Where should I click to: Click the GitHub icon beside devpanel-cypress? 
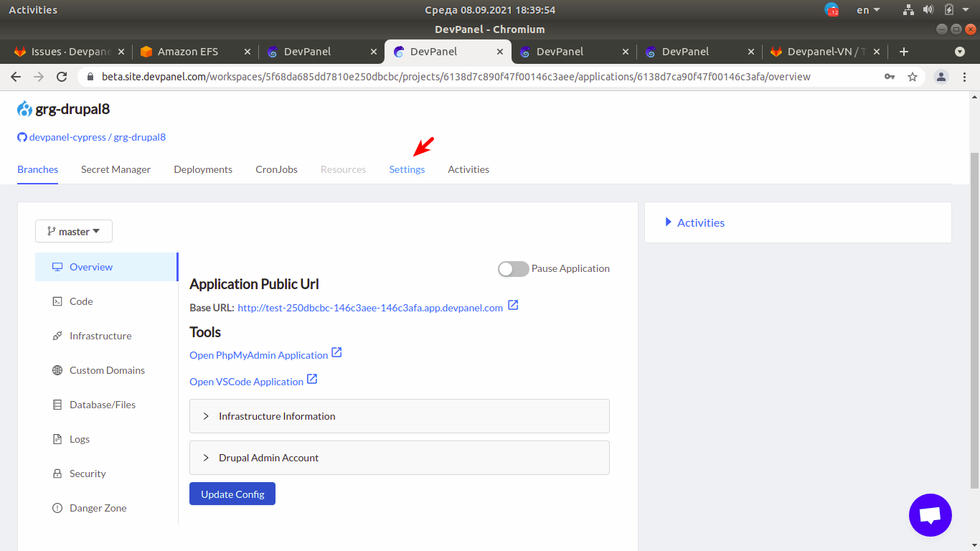coord(22,137)
